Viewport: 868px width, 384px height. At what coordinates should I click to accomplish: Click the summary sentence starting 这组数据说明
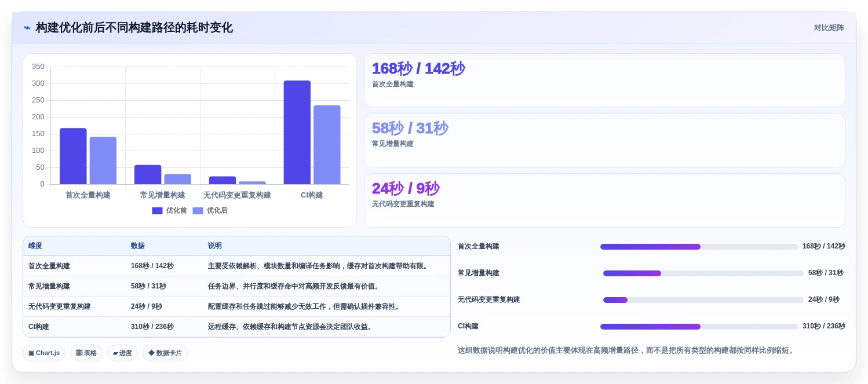[x=626, y=351]
